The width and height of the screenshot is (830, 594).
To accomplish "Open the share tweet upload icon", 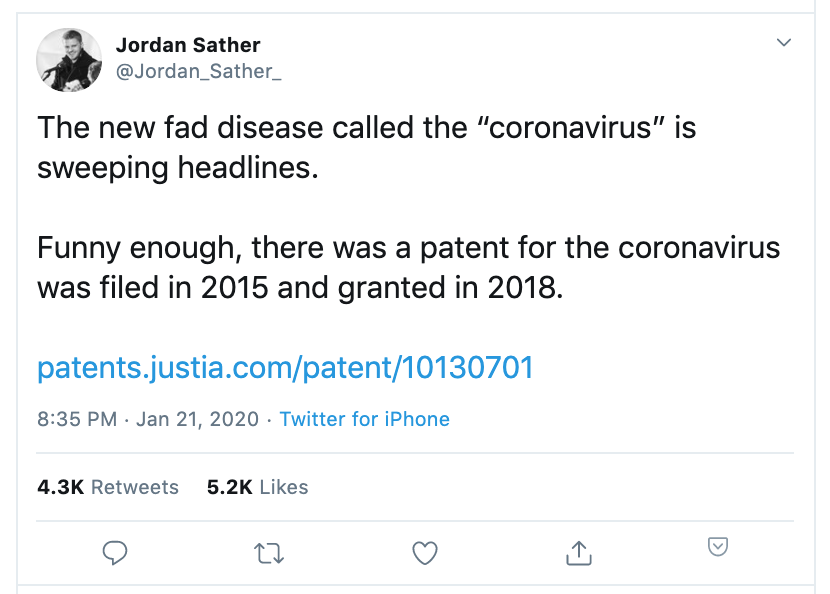I will (579, 553).
